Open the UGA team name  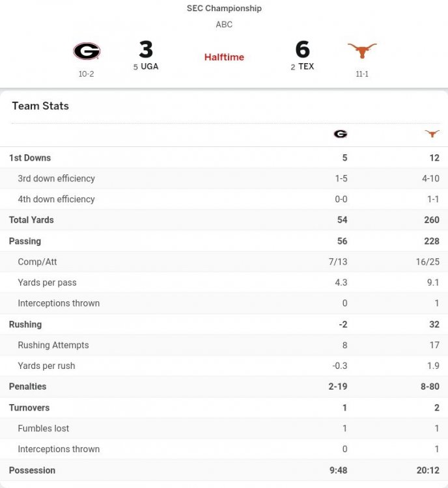pyautogui.click(x=150, y=66)
